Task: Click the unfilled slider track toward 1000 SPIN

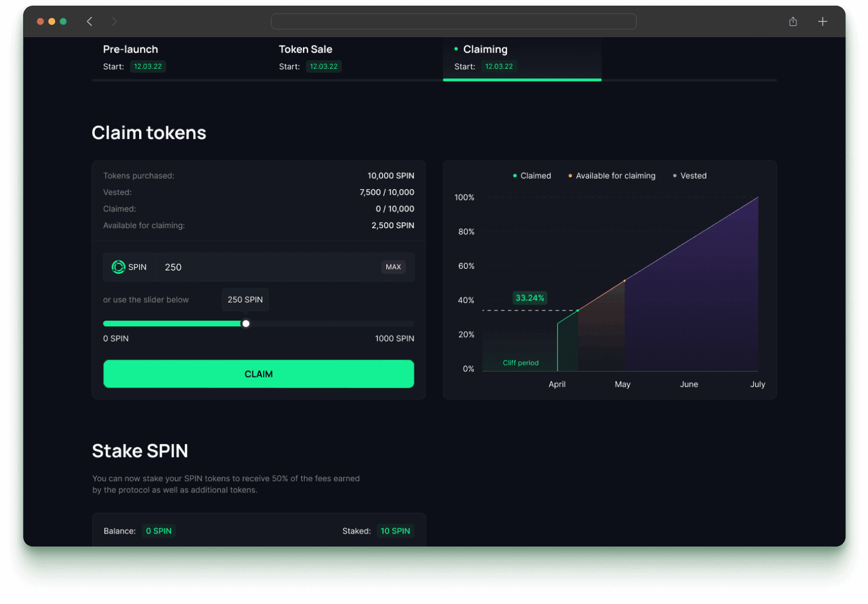Action: click(332, 323)
